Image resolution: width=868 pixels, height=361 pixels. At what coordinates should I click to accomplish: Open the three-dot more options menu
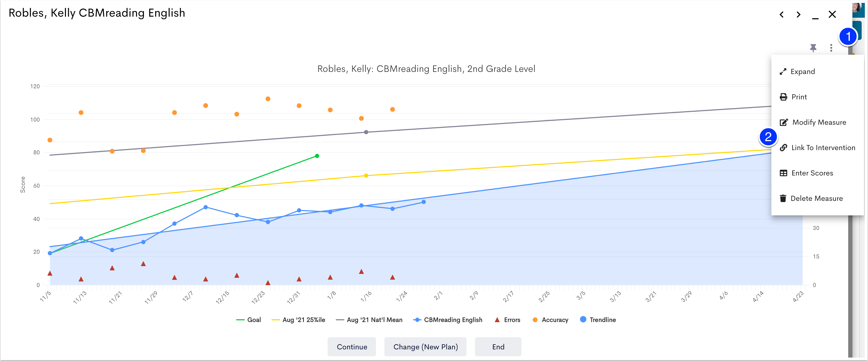coord(831,48)
